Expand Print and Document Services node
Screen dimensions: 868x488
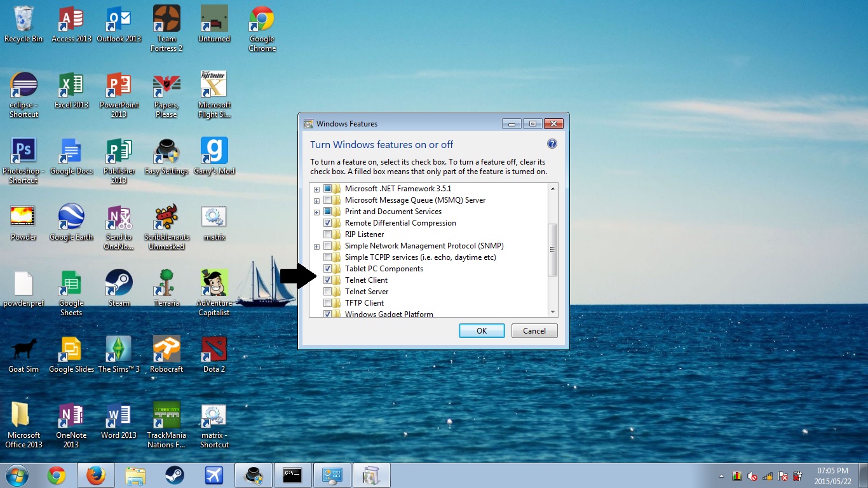coord(316,212)
